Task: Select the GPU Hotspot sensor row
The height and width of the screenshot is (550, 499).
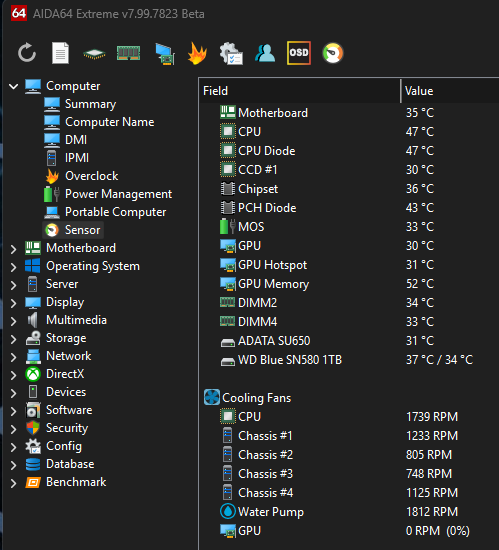Action: 349,264
